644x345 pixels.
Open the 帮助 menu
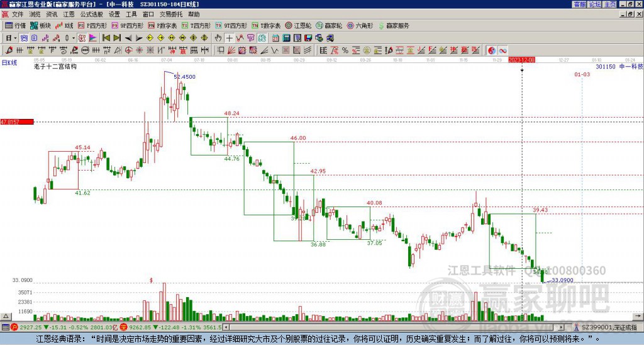click(194, 14)
